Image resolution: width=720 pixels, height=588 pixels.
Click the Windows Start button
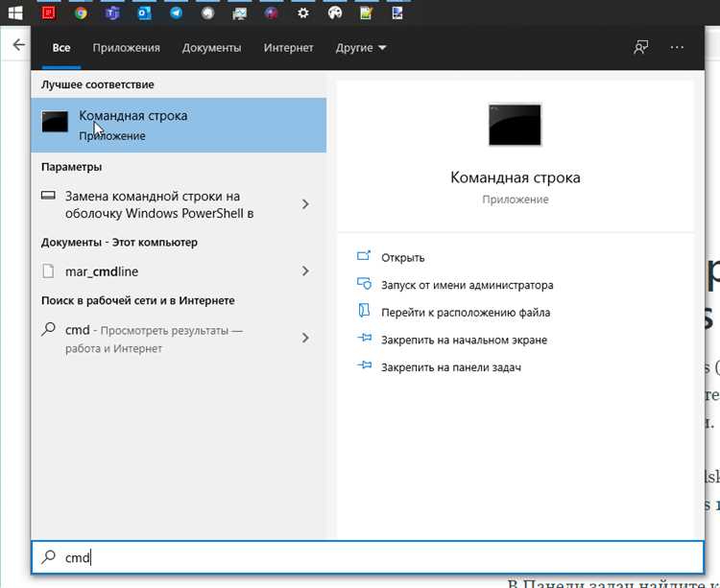pyautogui.click(x=15, y=13)
